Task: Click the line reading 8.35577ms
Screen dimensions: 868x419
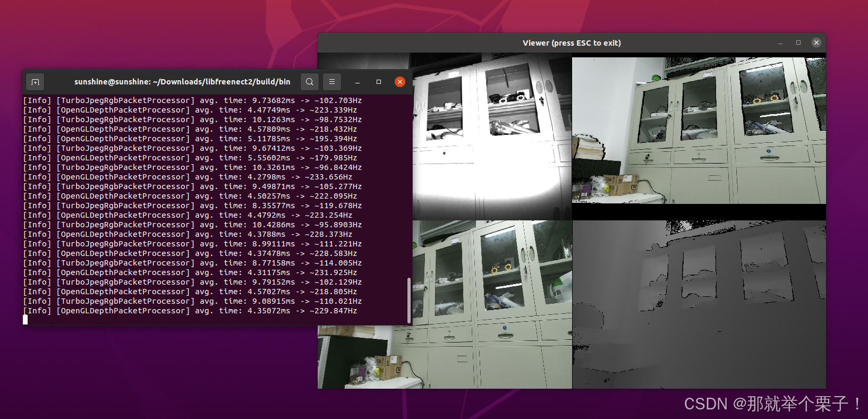Action: [x=192, y=206]
